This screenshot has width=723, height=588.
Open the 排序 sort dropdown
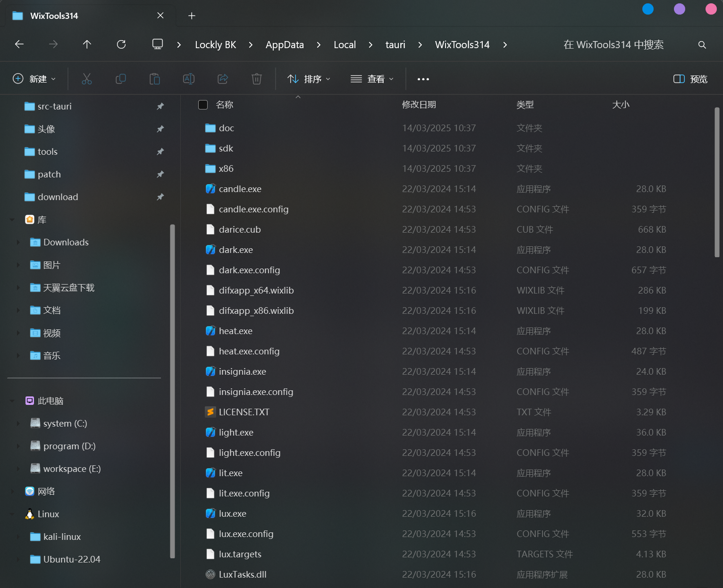(x=309, y=79)
